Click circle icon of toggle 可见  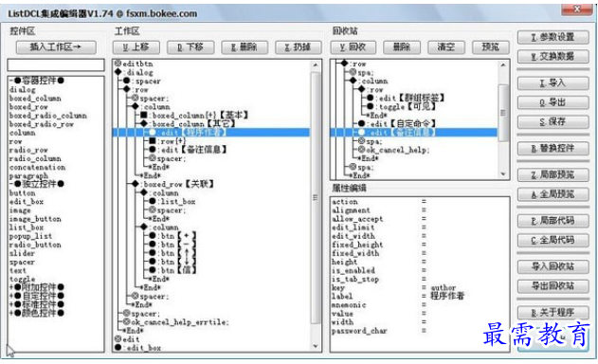(x=370, y=106)
